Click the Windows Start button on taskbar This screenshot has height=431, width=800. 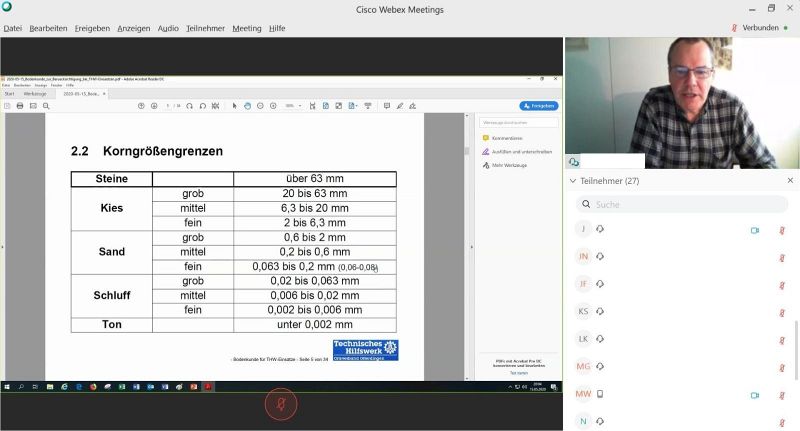click(x=7, y=386)
